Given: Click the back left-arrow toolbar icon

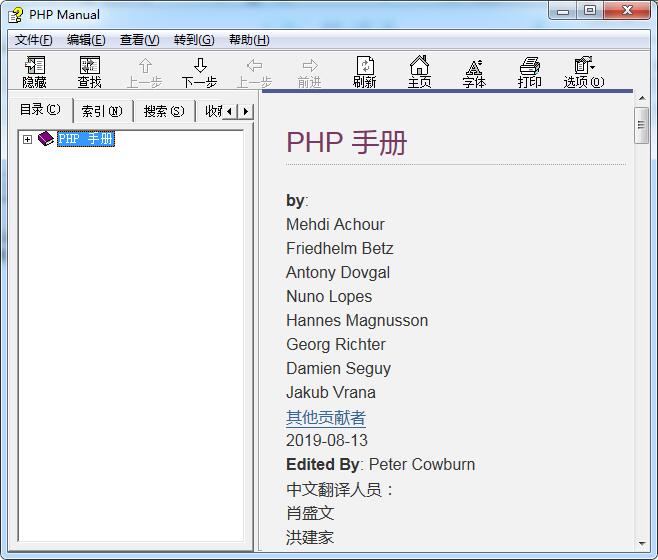Looking at the screenshot, I should click(255, 73).
